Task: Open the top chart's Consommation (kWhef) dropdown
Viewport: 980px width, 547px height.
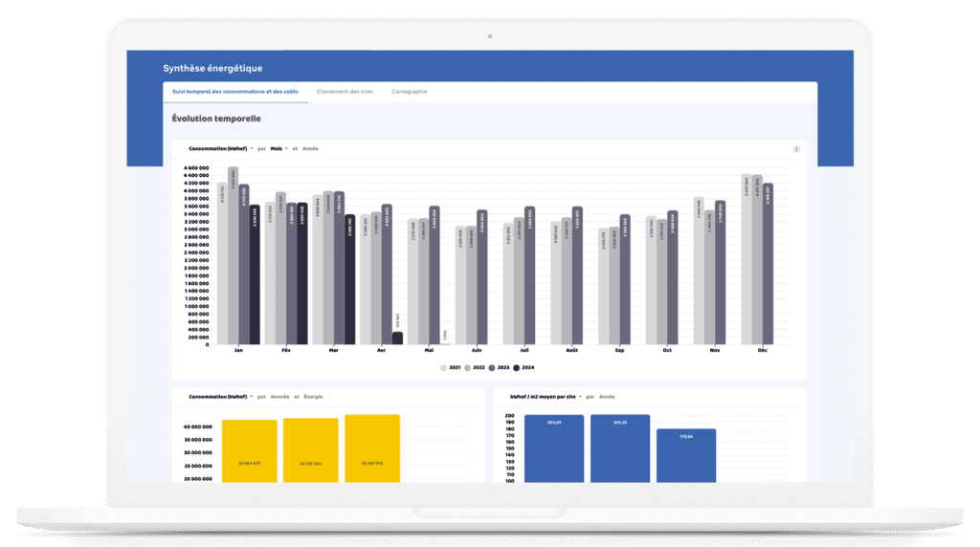Action: pos(221,149)
